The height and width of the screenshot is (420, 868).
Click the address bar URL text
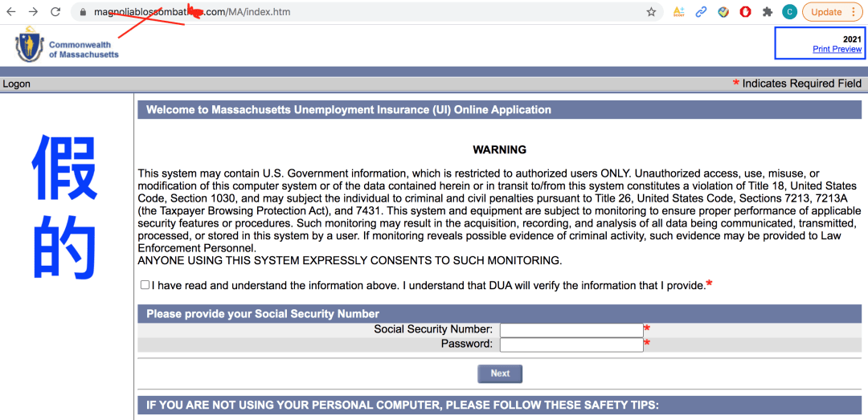(191, 11)
